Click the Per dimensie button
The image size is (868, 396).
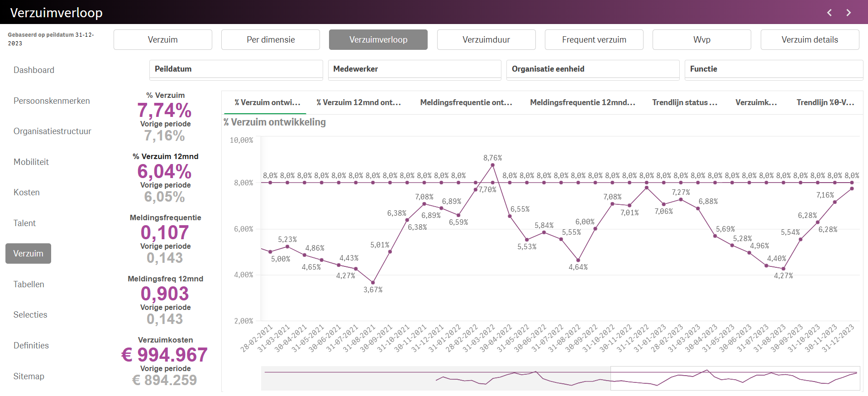271,40
